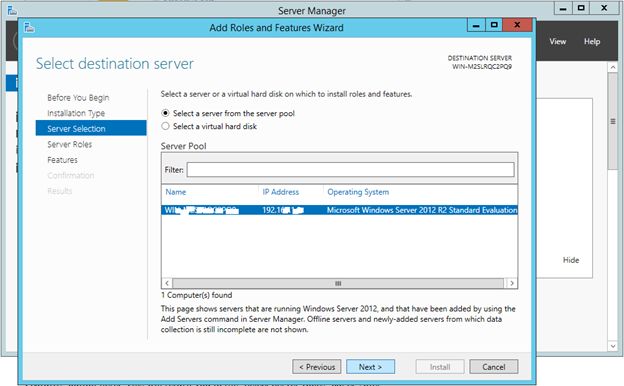Click the Previous button
Image resolution: width=624 pixels, height=386 pixels.
point(317,367)
